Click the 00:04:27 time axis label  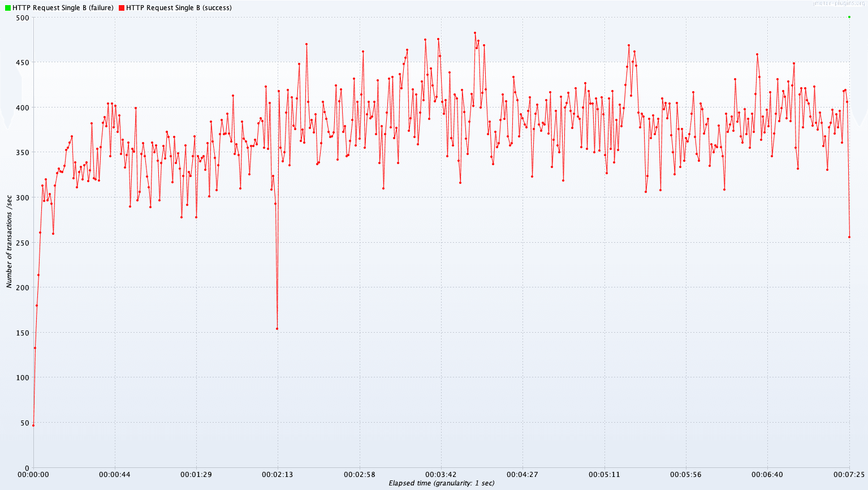522,475
